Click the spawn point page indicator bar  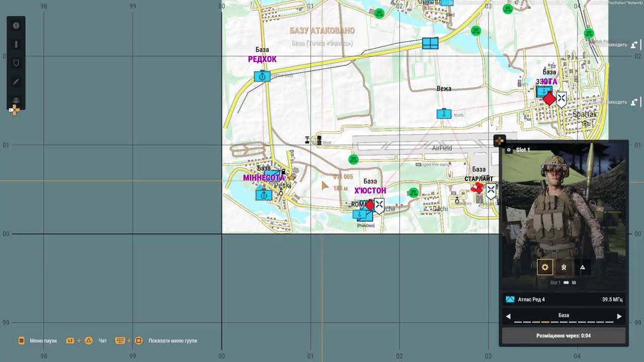(x=563, y=322)
